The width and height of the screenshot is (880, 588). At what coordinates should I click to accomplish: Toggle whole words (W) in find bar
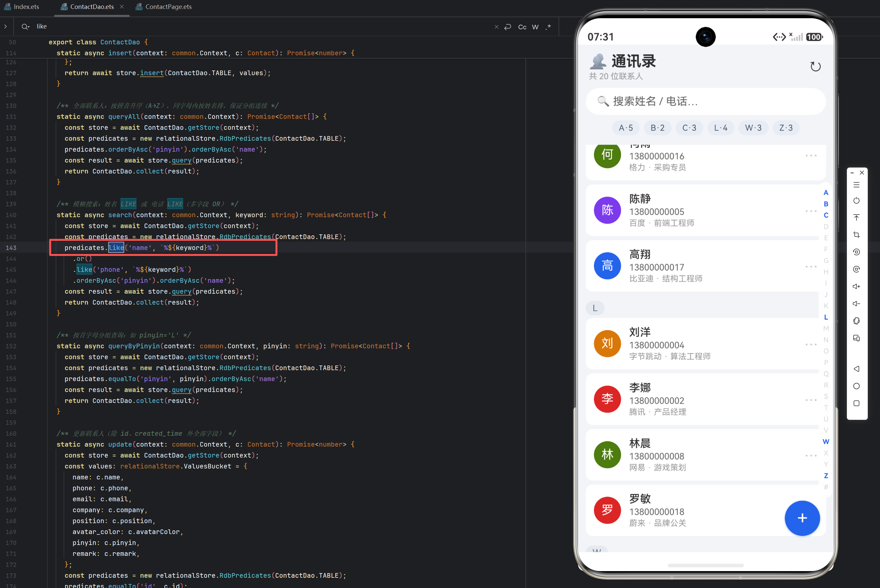point(535,27)
